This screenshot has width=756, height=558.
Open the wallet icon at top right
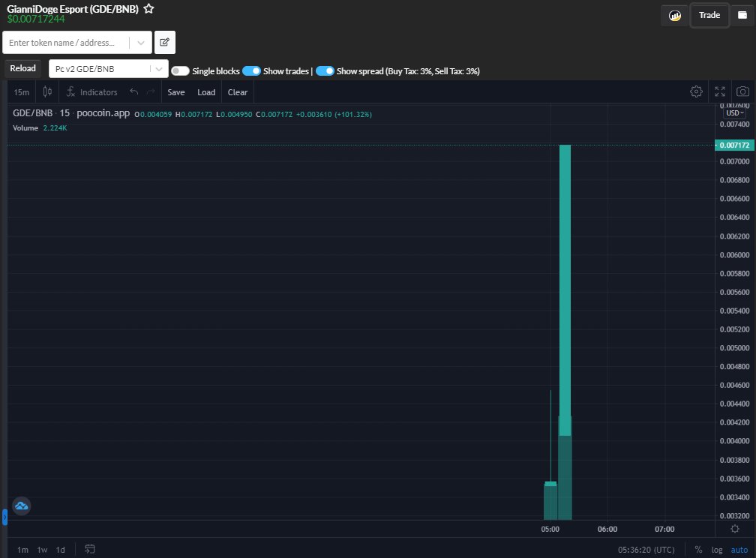click(x=742, y=16)
